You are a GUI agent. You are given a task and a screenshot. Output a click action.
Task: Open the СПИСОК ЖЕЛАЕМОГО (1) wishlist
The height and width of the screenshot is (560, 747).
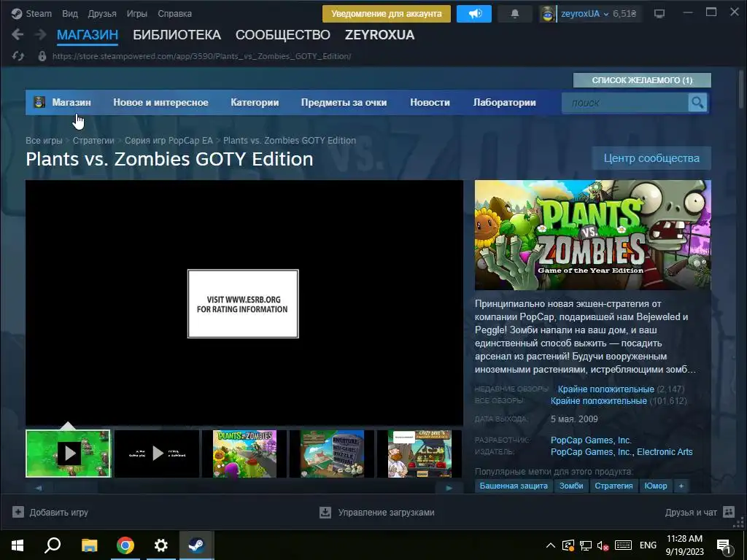click(642, 80)
